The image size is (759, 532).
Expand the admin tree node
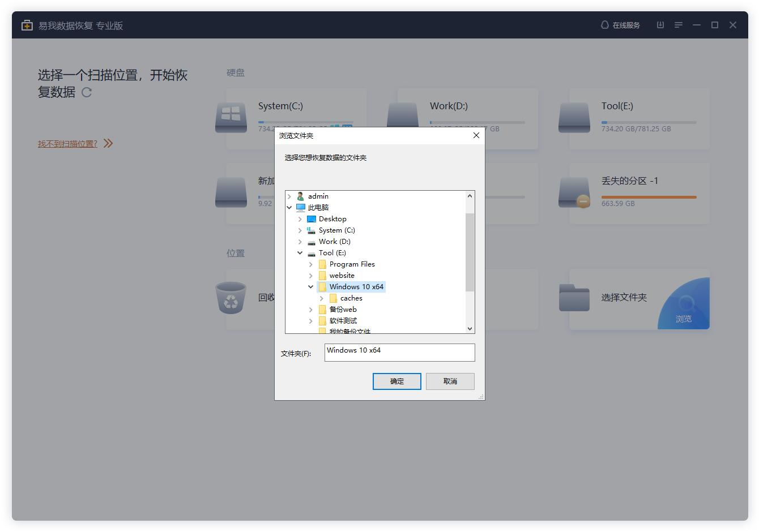click(289, 196)
